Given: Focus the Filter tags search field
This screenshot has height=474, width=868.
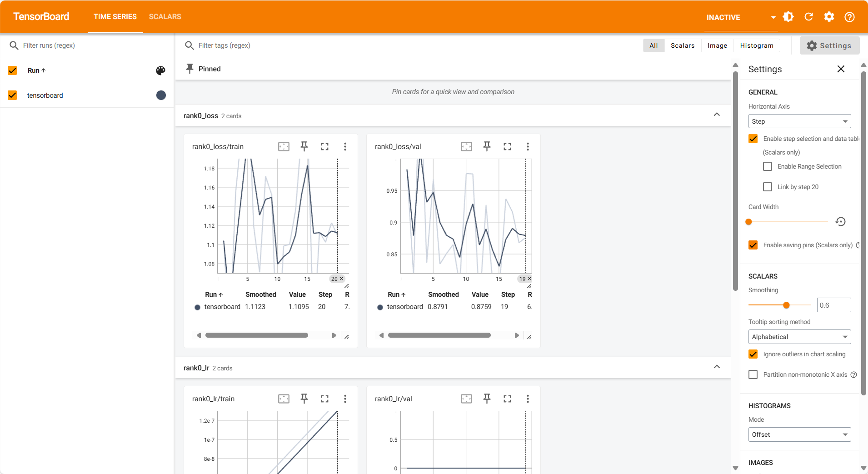Looking at the screenshot, I should (409, 45).
